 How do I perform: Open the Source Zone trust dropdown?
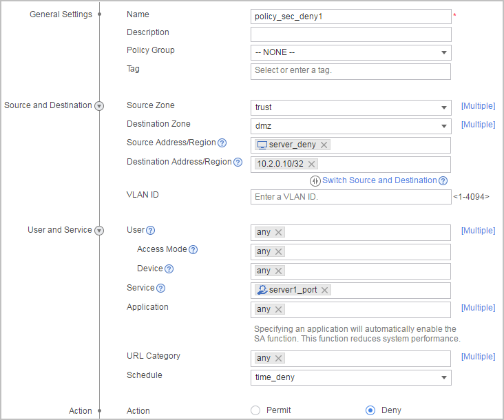coord(351,107)
